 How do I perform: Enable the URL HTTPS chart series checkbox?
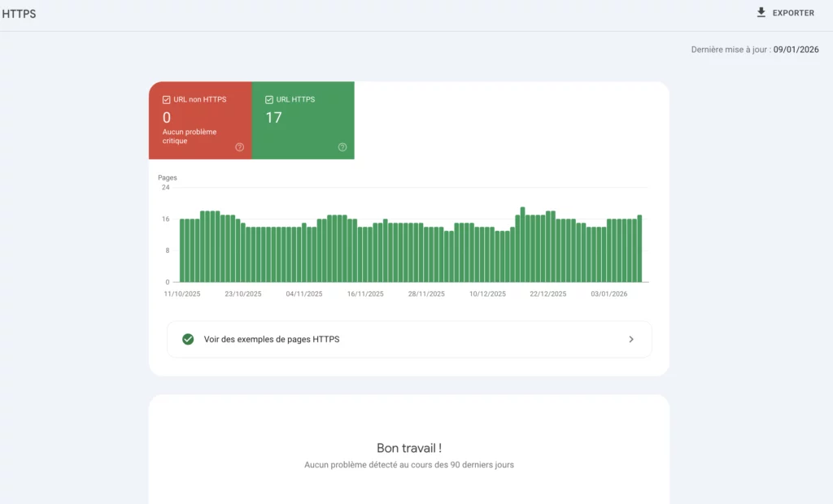pos(268,98)
